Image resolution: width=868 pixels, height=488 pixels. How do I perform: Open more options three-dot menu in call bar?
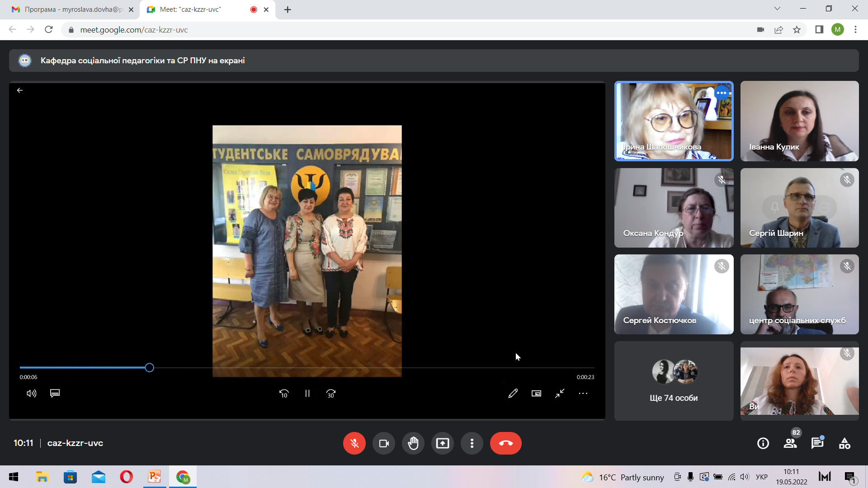[472, 443]
